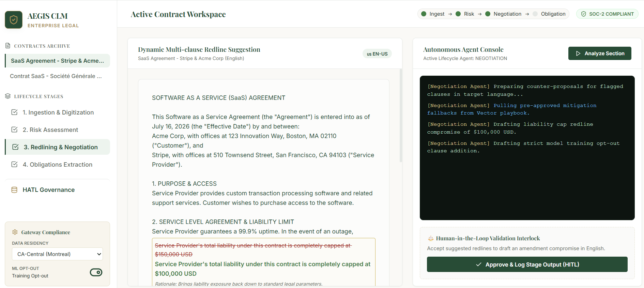The image size is (644, 288).
Task: Click the 'Drafting liability cap redline' console line
Action: coord(510,128)
